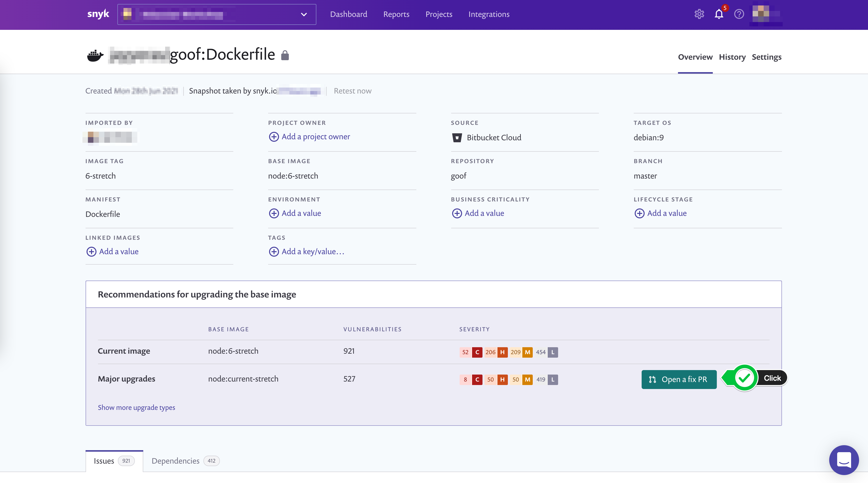The image size is (868, 483).
Task: Click the blurred Imported By user avatar
Action: point(110,137)
